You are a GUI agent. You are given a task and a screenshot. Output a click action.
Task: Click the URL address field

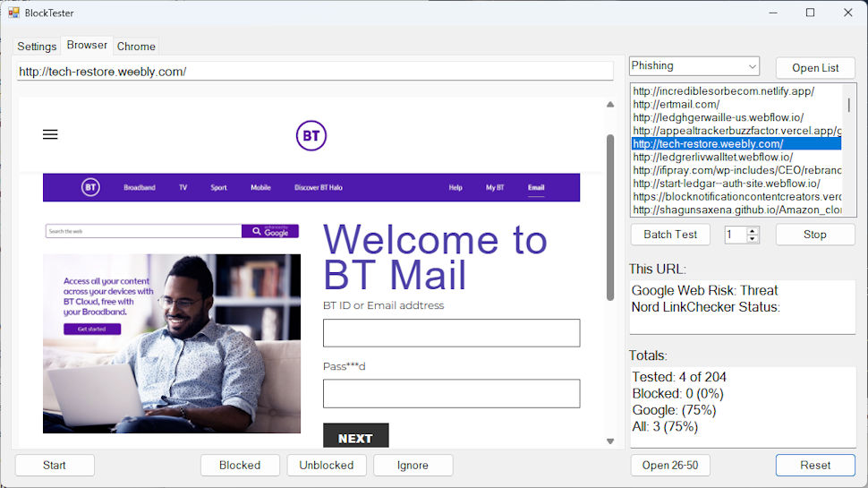(315, 72)
